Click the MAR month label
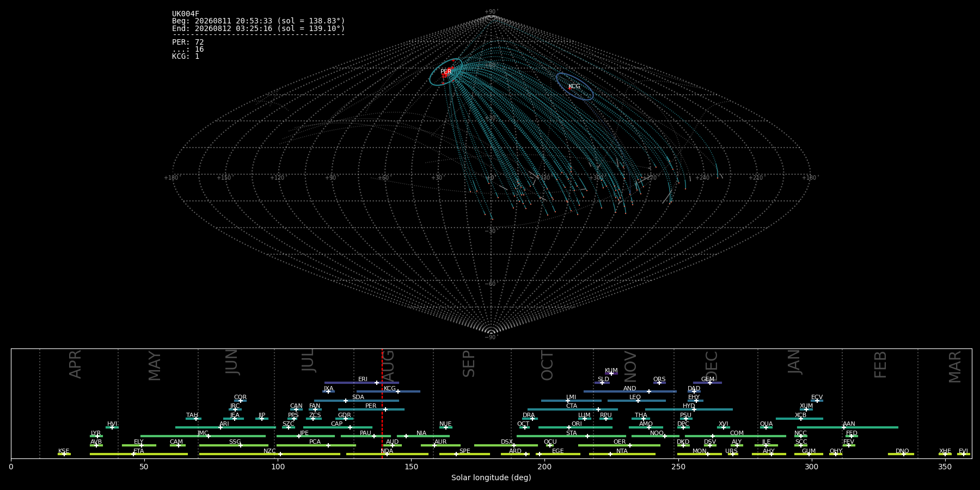 coord(955,366)
